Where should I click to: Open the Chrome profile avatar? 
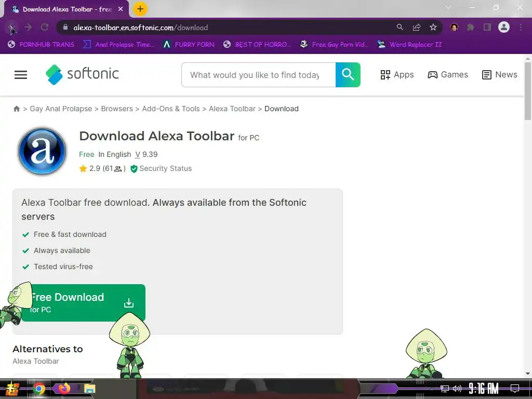pyautogui.click(x=504, y=27)
